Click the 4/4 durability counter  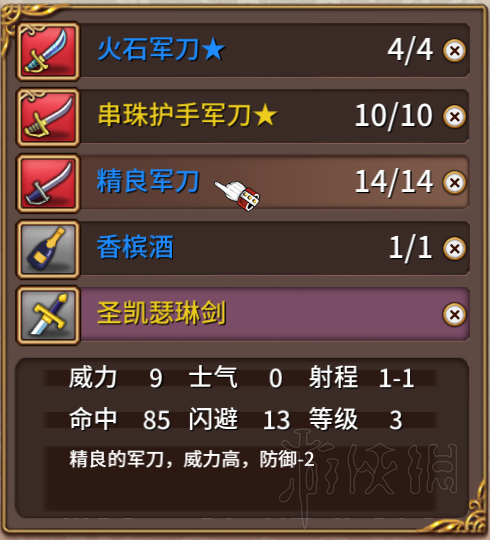pyautogui.click(x=410, y=51)
